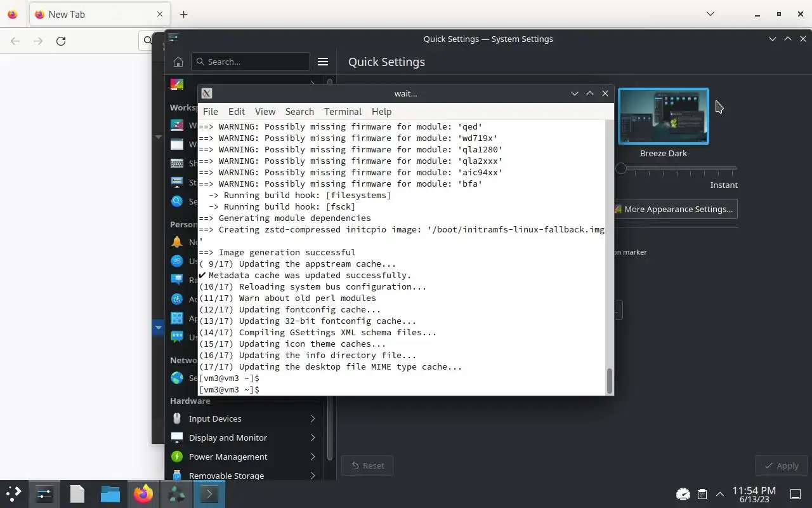
Task: Open network Settings globe icon
Action: (177, 378)
